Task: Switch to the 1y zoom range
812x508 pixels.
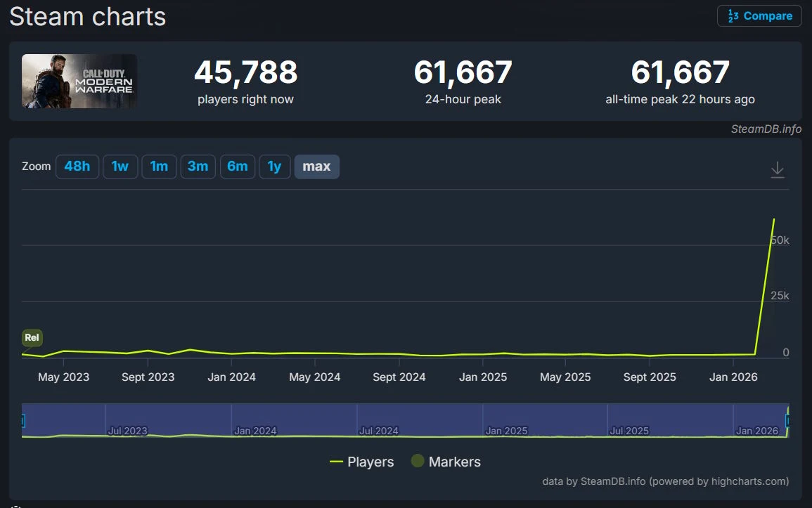Action: 275,167
